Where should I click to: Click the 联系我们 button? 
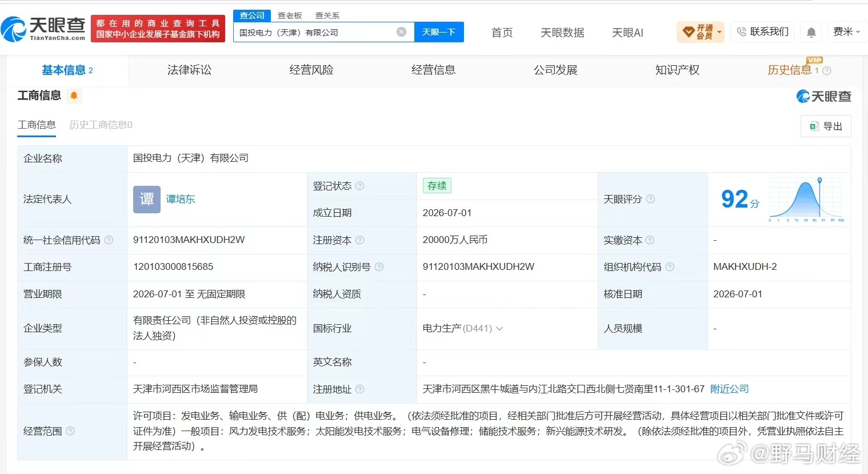[x=762, y=32]
